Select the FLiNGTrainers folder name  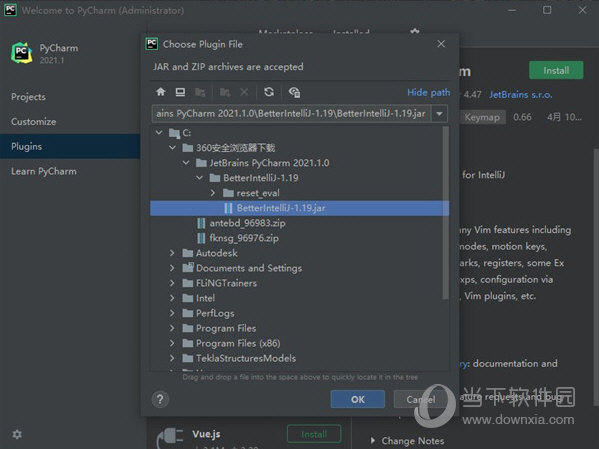point(226,283)
